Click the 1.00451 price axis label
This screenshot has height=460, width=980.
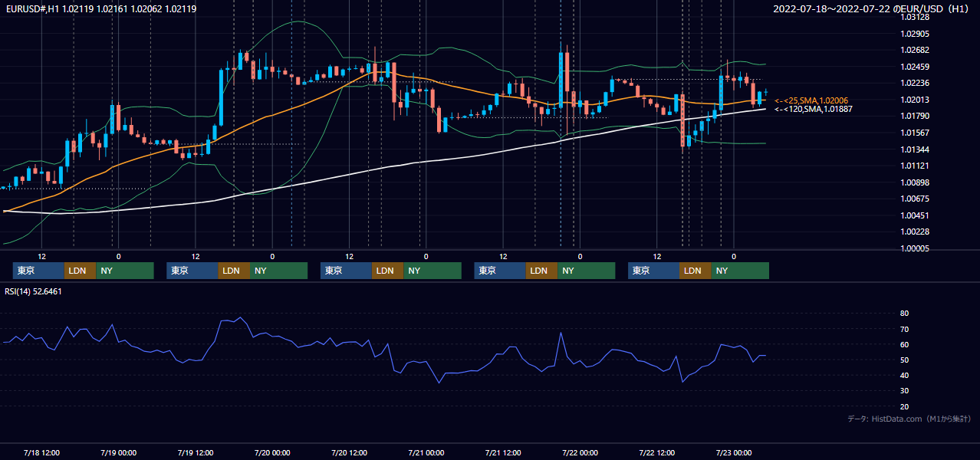[x=916, y=215]
